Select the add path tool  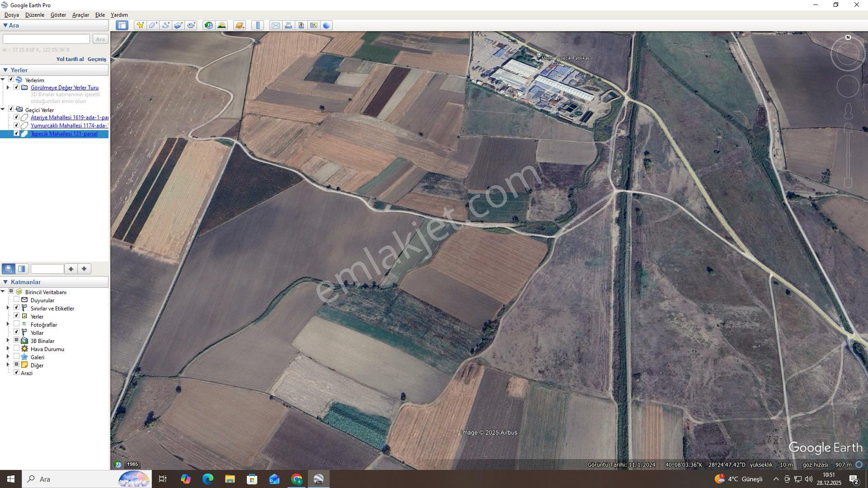coord(165,25)
